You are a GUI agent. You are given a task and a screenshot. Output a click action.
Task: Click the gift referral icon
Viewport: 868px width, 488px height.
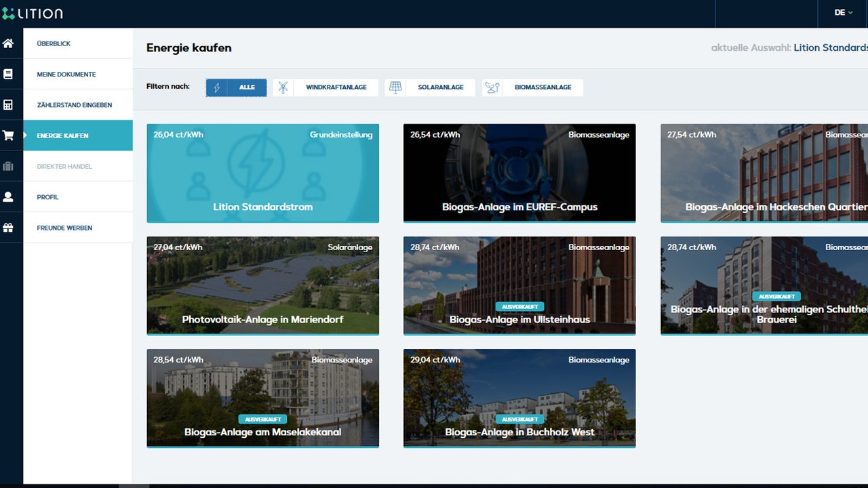tap(8, 228)
